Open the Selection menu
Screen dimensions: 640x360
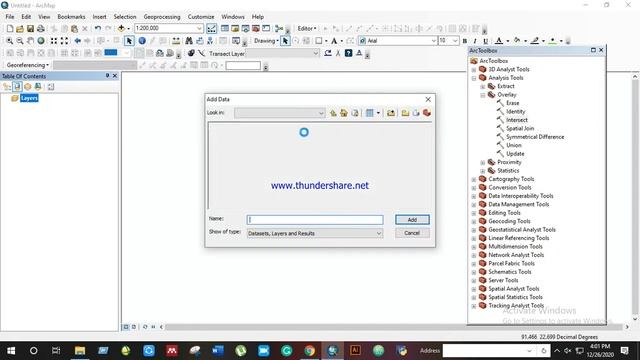tap(125, 17)
